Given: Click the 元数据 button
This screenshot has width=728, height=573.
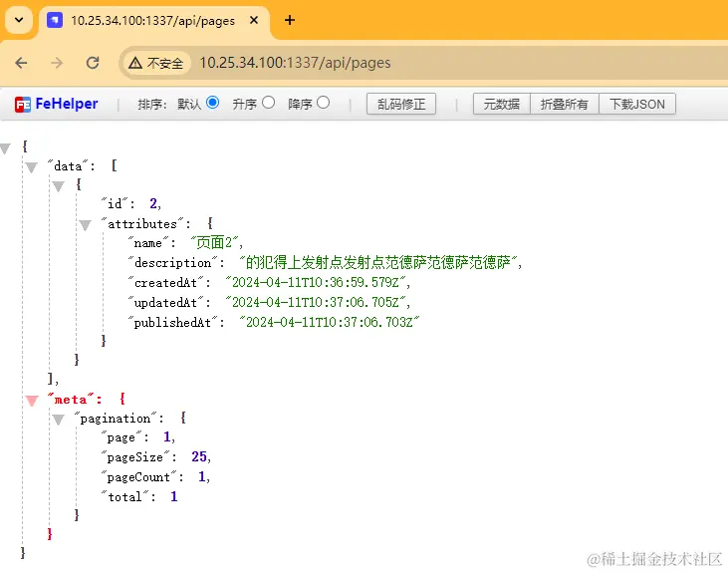Looking at the screenshot, I should pyautogui.click(x=501, y=104).
